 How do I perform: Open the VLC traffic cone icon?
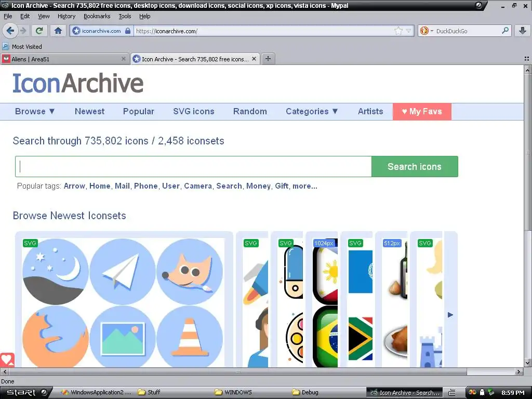[x=190, y=336]
